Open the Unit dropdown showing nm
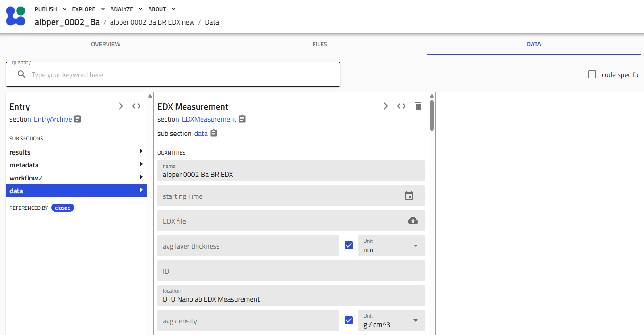 [415, 245]
